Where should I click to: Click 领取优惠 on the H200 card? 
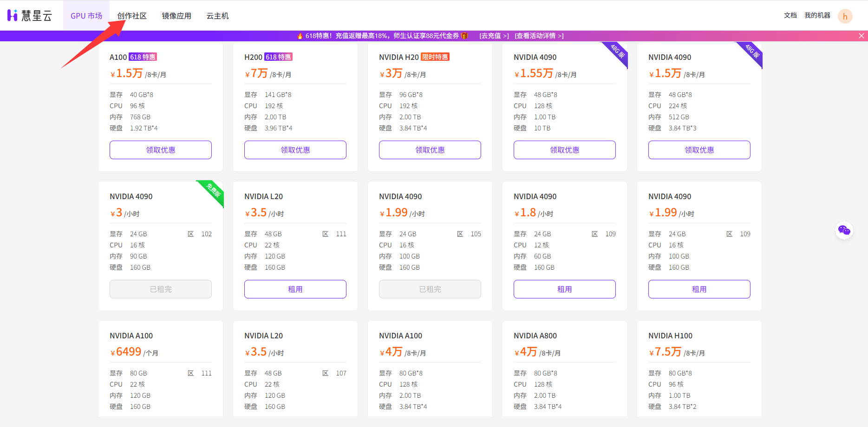[x=295, y=150]
